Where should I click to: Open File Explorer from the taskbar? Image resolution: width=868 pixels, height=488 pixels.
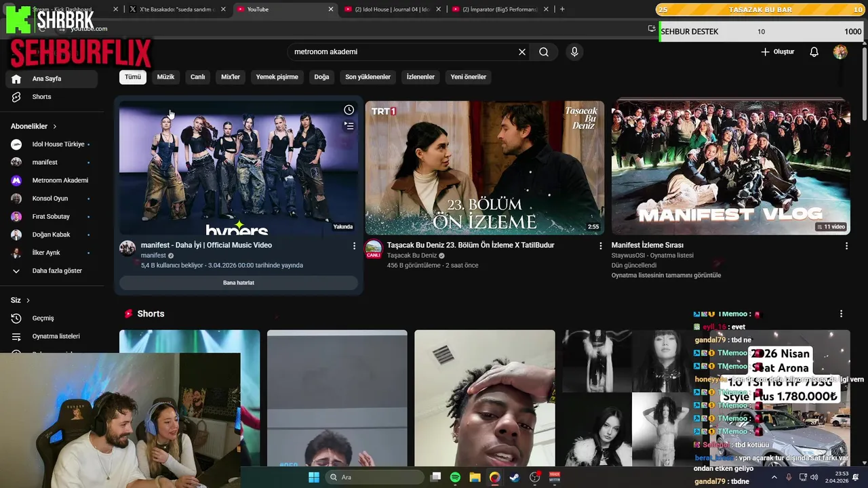click(x=475, y=477)
